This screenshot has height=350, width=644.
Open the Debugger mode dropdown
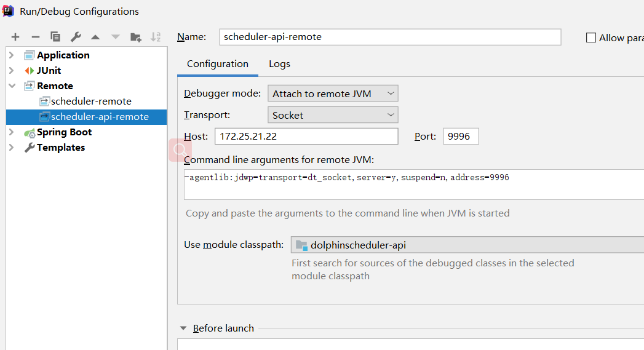[x=333, y=93]
